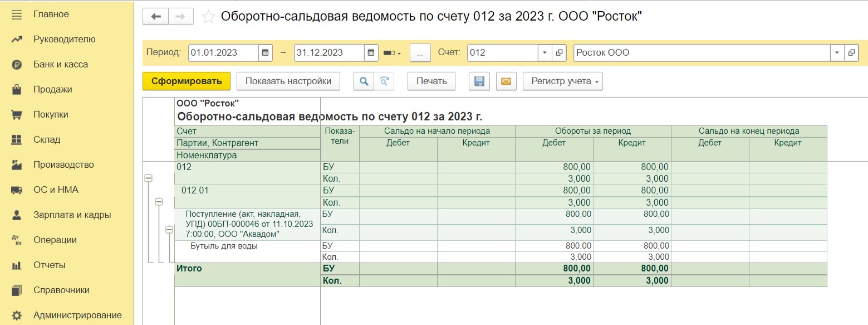Send report by email envelope icon
Image resolution: width=868 pixels, height=325 pixels.
tap(506, 81)
